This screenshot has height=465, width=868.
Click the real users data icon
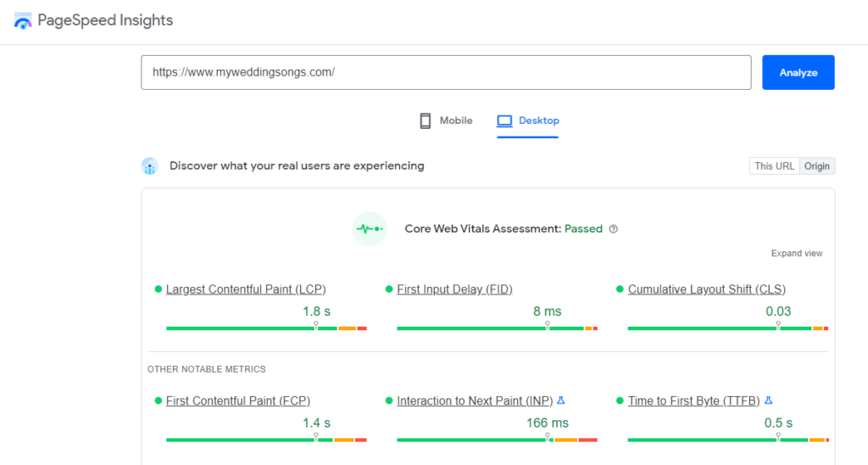(149, 166)
